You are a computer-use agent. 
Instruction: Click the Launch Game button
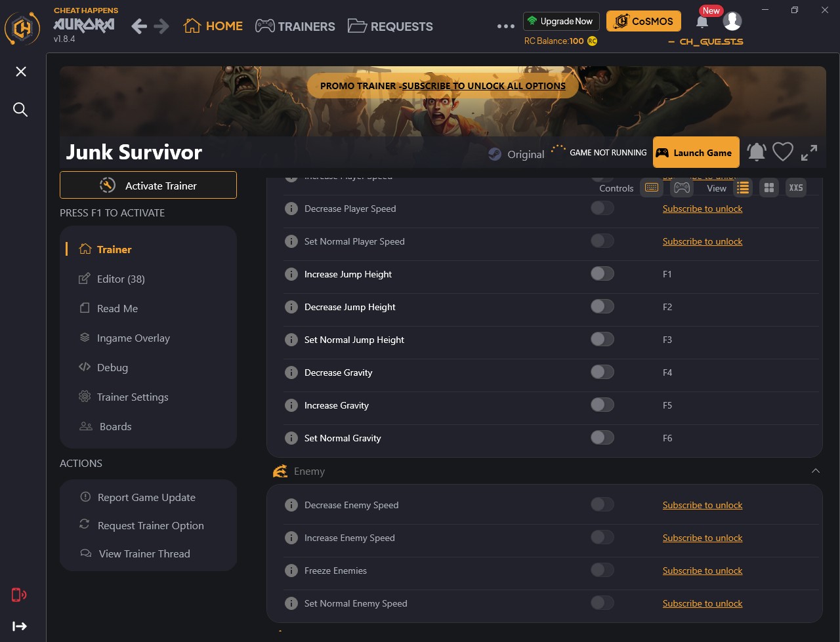coord(696,152)
